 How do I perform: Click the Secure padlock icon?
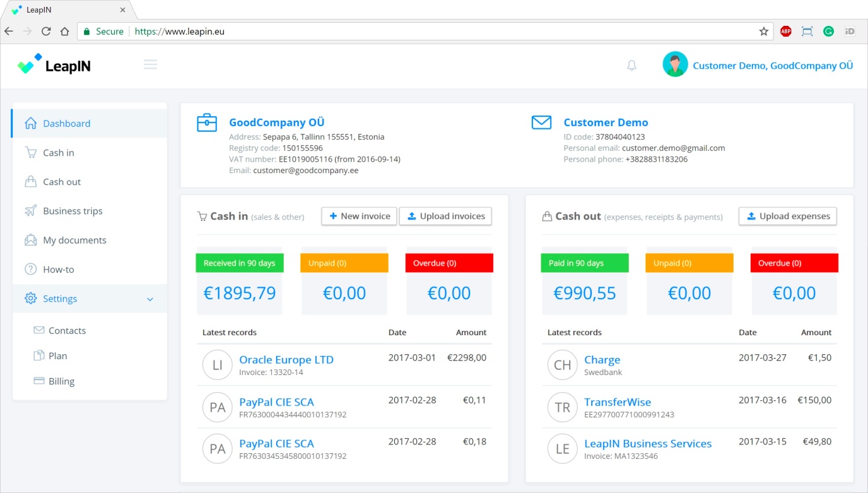tap(86, 31)
